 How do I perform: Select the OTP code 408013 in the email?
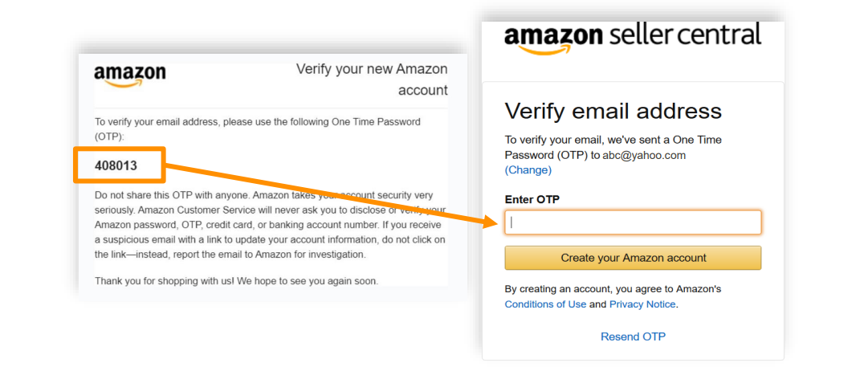116,165
